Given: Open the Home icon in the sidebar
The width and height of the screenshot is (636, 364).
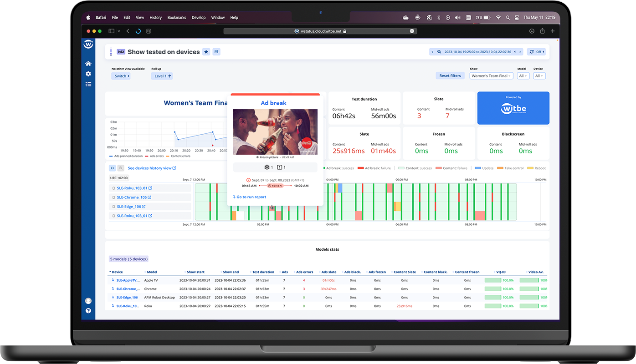Looking at the screenshot, I should [88, 64].
